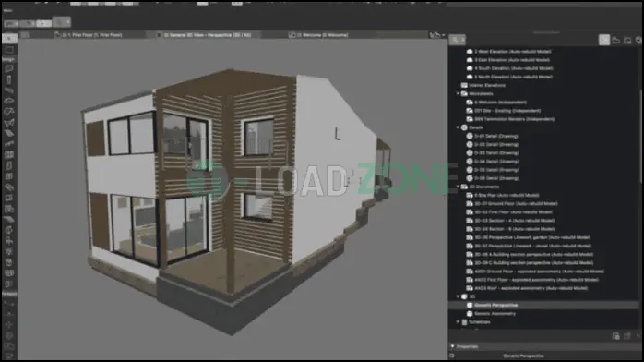This screenshot has width=644, height=362.
Task: Switch to the Welcome worksheet tab
Action: coord(318,35)
